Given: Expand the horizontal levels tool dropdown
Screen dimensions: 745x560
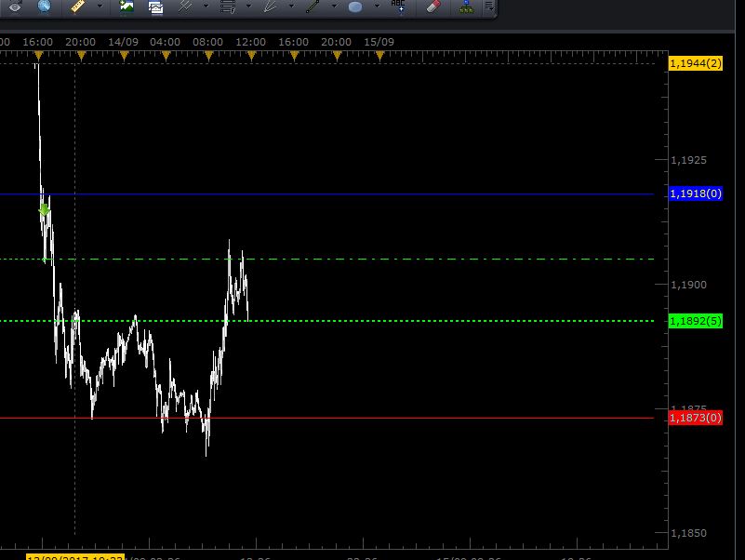Looking at the screenshot, I should 248,7.
